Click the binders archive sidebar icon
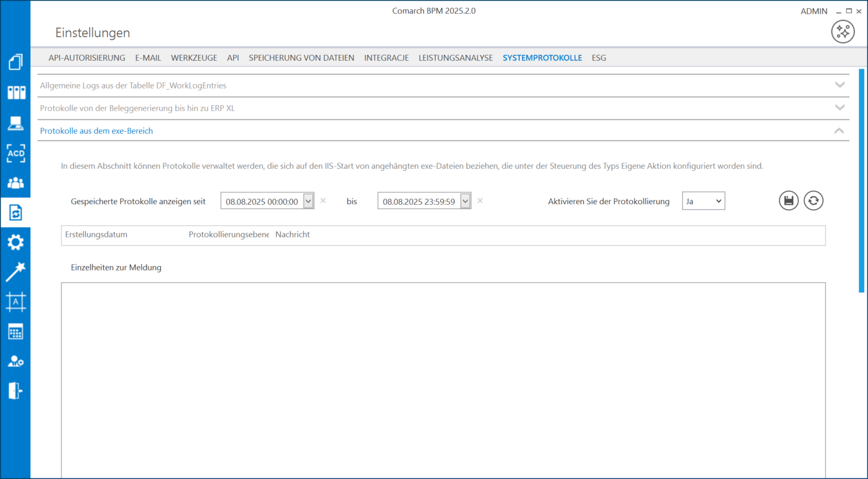 click(x=15, y=93)
